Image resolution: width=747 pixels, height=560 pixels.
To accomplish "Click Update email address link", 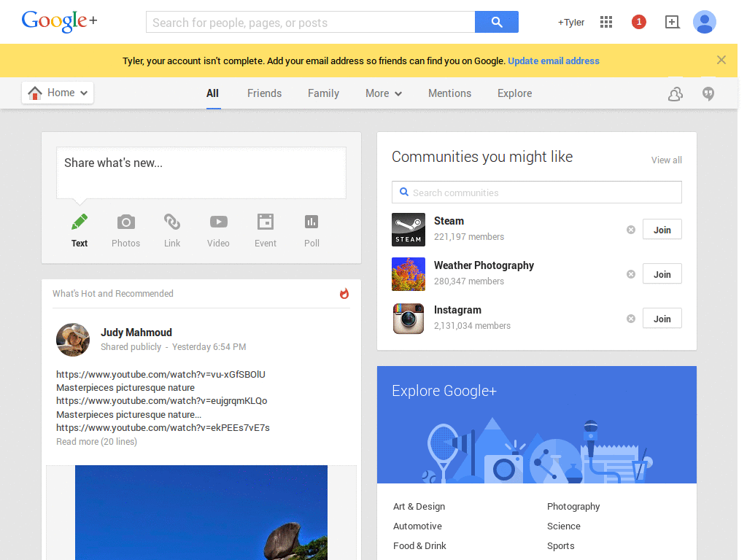I will click(x=554, y=61).
